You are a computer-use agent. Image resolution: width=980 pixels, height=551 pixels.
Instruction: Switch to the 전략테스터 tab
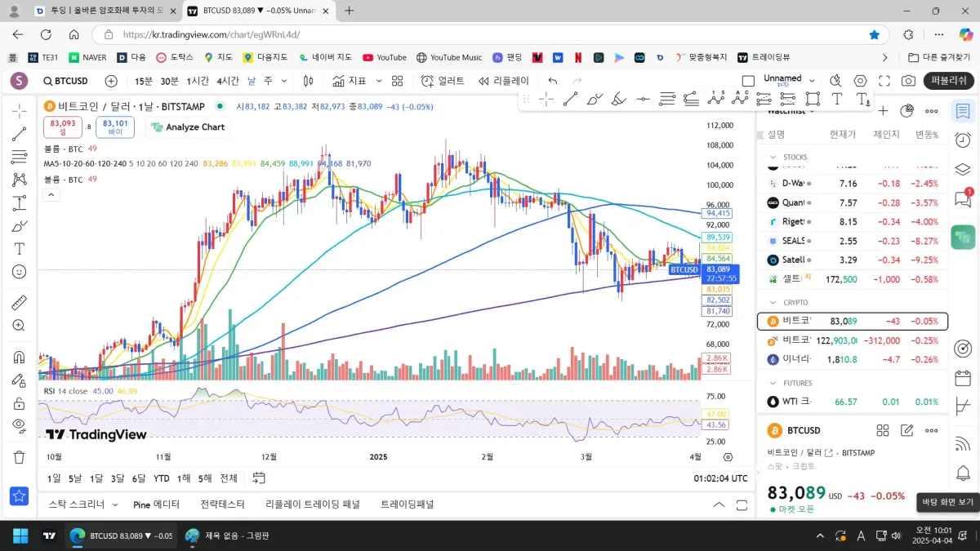pyautogui.click(x=222, y=504)
